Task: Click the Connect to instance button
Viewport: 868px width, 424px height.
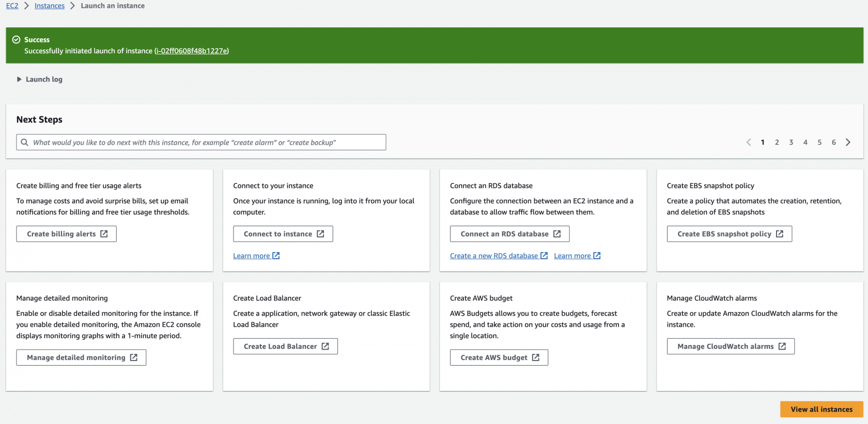Action: pos(283,234)
